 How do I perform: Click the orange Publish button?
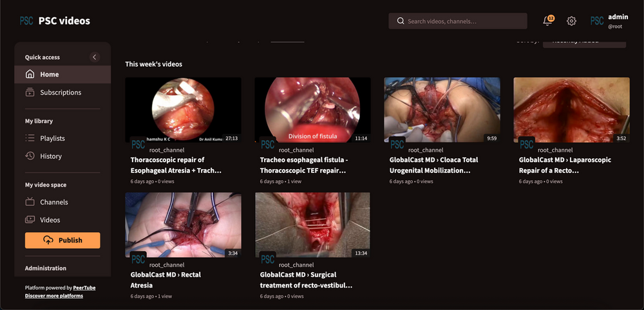pos(62,241)
